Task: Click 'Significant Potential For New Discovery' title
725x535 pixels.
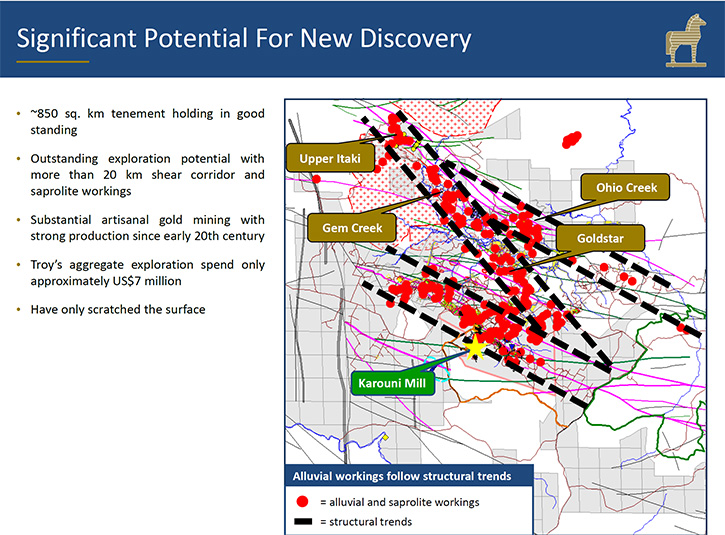Action: pos(244,38)
